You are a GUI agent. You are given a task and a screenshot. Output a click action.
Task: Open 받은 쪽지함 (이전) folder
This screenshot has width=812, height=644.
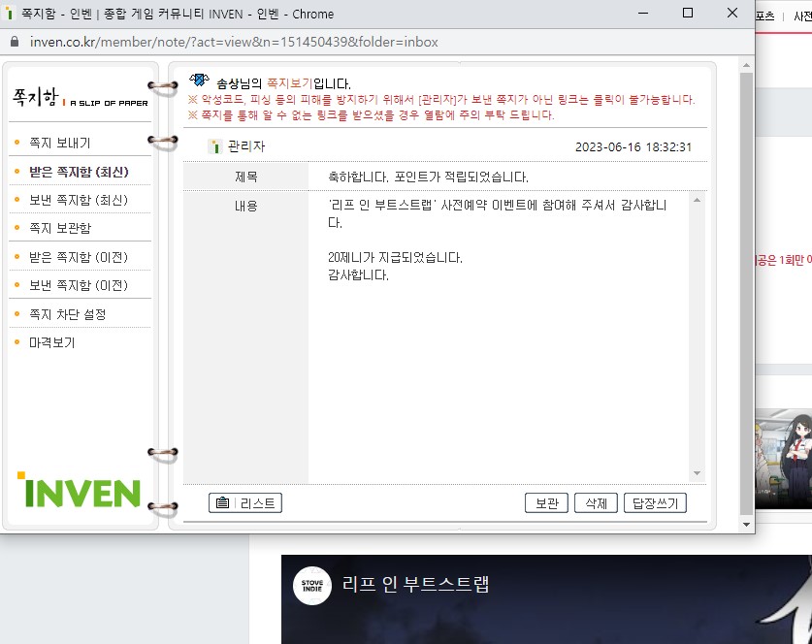coord(79,257)
